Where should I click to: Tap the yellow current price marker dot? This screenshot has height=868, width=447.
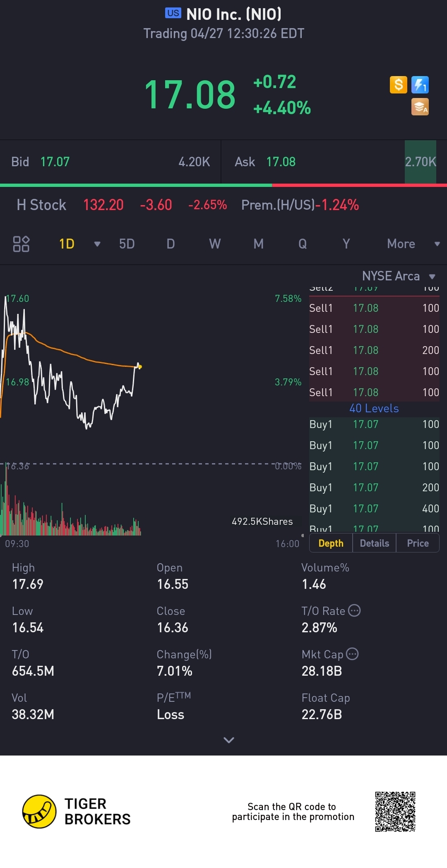[139, 366]
